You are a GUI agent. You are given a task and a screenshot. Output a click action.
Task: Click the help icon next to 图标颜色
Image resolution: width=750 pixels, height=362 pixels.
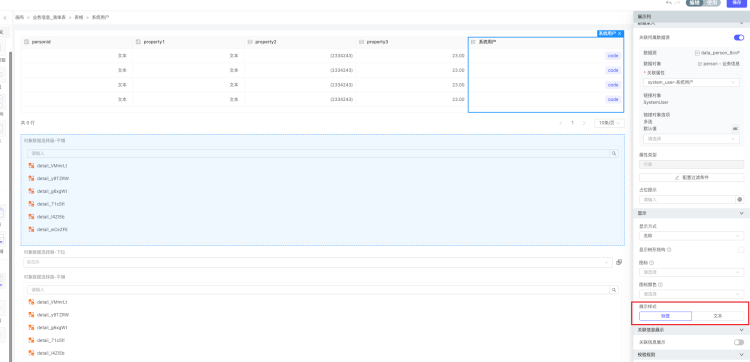pos(661,285)
